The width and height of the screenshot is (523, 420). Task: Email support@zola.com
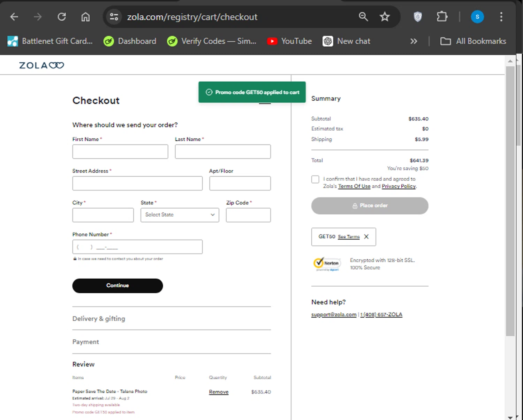pos(334,314)
